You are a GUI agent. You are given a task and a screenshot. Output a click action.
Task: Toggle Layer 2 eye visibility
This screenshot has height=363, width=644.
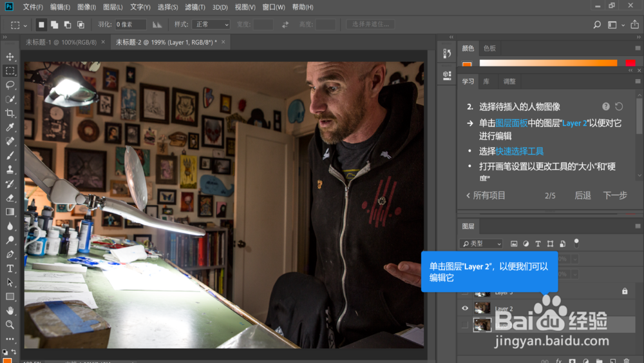click(465, 308)
